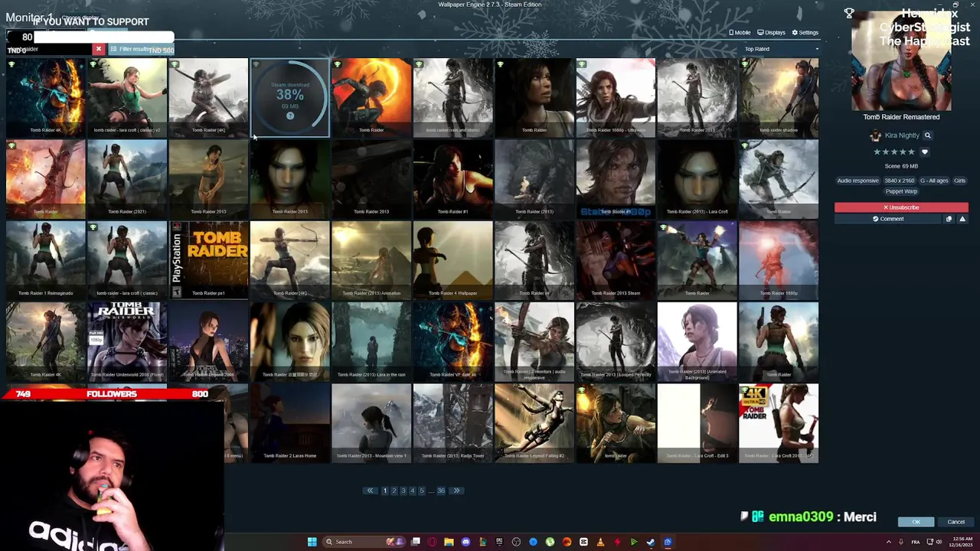Click the 3840 x 2160 resolution tag

(899, 181)
